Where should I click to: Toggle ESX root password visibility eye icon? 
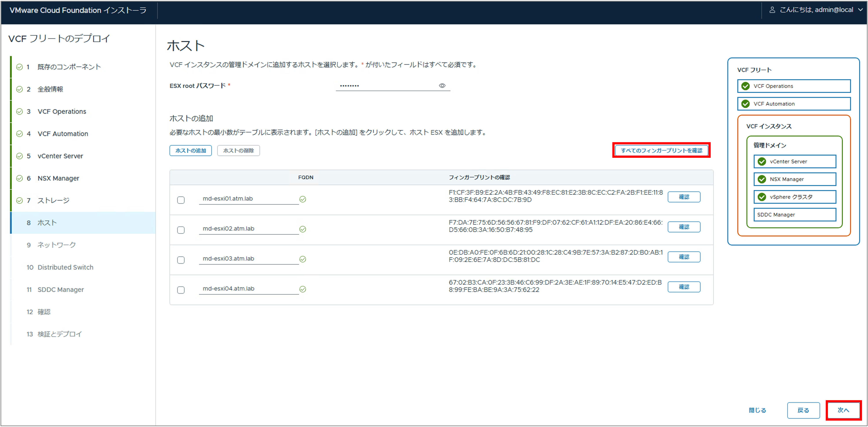click(x=442, y=85)
